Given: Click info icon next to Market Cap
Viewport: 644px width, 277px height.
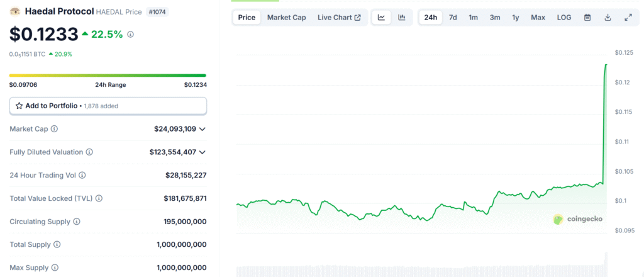Looking at the screenshot, I should pyautogui.click(x=54, y=129).
